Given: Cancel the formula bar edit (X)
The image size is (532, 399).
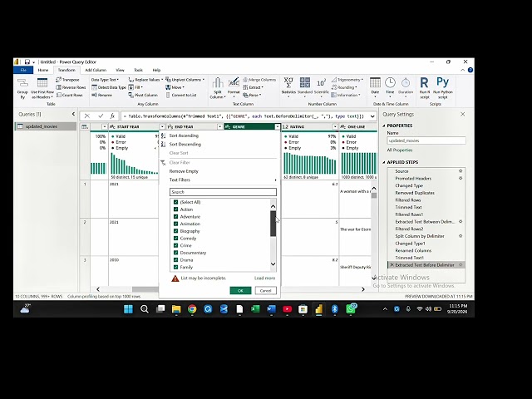Looking at the screenshot, I should point(86,116).
